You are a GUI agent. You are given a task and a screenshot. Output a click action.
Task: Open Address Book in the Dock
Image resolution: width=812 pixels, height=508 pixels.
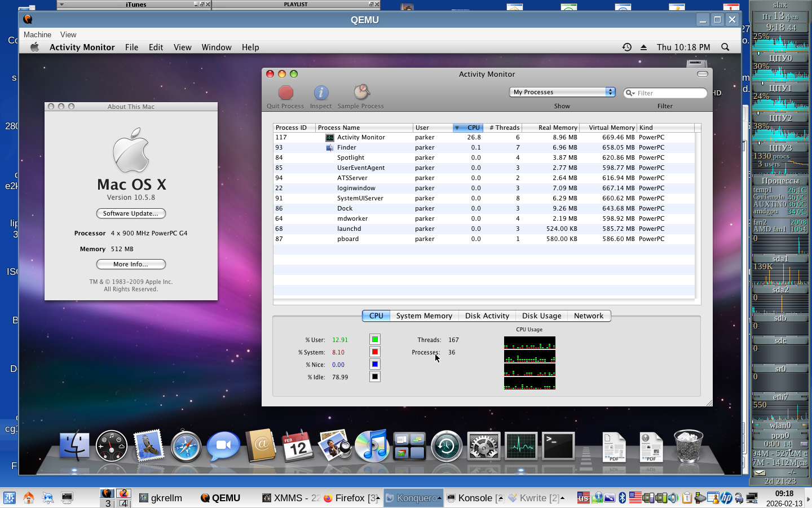tap(261, 446)
